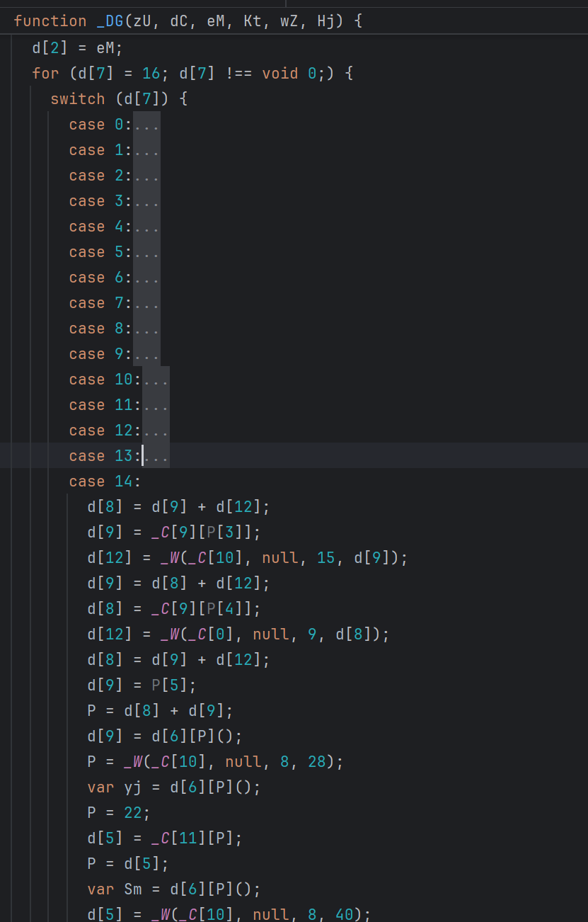Expand folded code of case 0
Screen dimensions: 588x922
pyautogui.click(x=146, y=125)
